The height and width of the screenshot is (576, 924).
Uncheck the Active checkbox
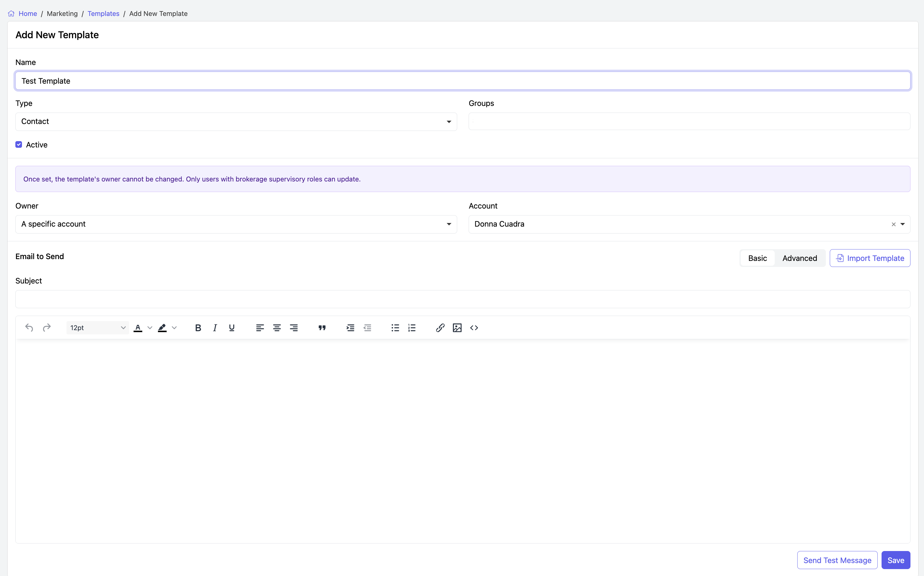tap(19, 145)
